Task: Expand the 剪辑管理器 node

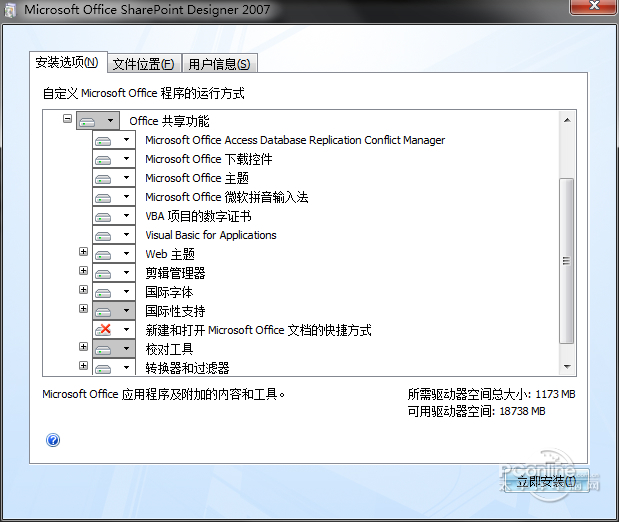Action: [83, 270]
